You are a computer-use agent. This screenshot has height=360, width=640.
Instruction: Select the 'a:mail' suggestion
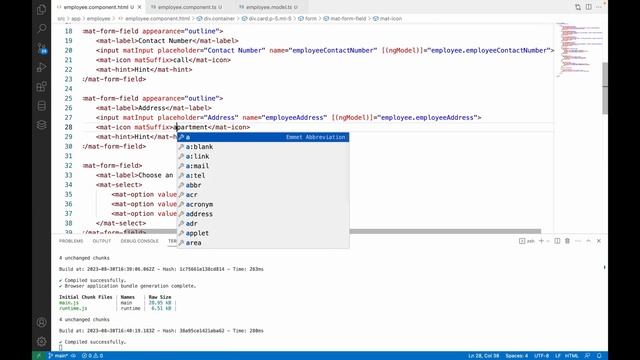point(263,166)
